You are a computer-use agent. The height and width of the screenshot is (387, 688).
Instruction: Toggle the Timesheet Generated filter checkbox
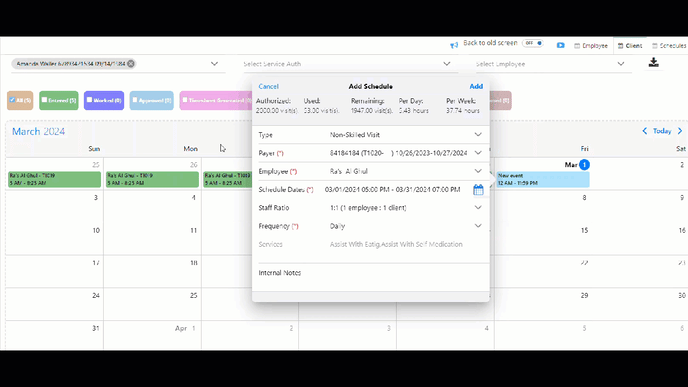(185, 100)
